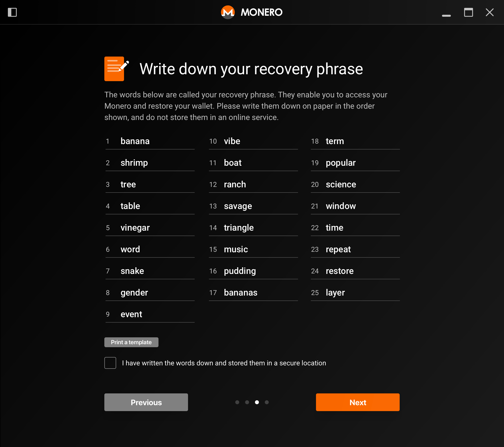This screenshot has height=447, width=504.
Task: Click the maximize window button
Action: click(469, 12)
